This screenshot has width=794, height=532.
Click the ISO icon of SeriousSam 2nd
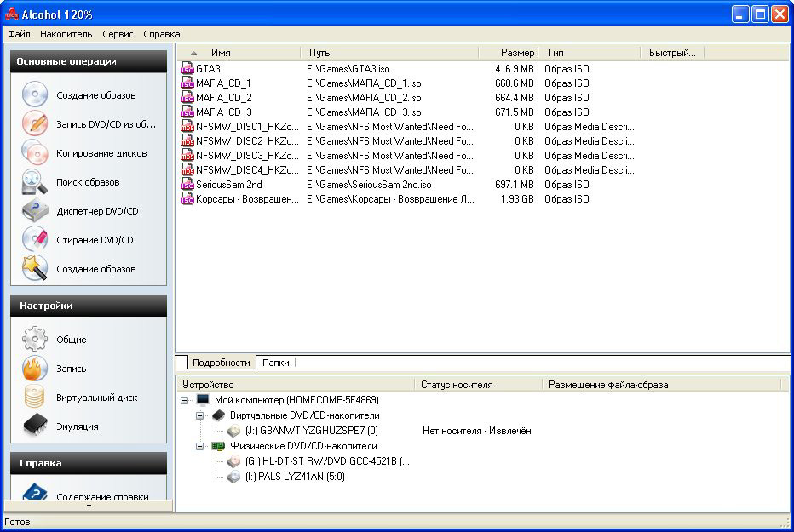[187, 185]
